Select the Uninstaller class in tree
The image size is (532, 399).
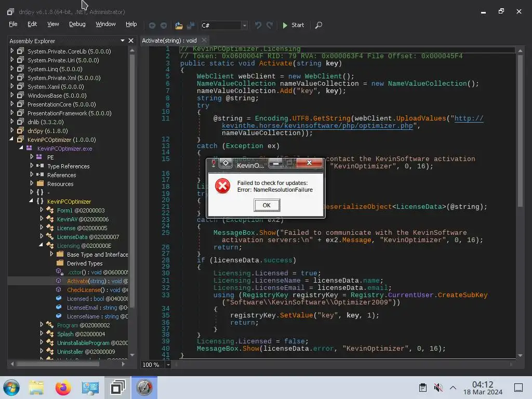pyautogui.click(x=86, y=352)
